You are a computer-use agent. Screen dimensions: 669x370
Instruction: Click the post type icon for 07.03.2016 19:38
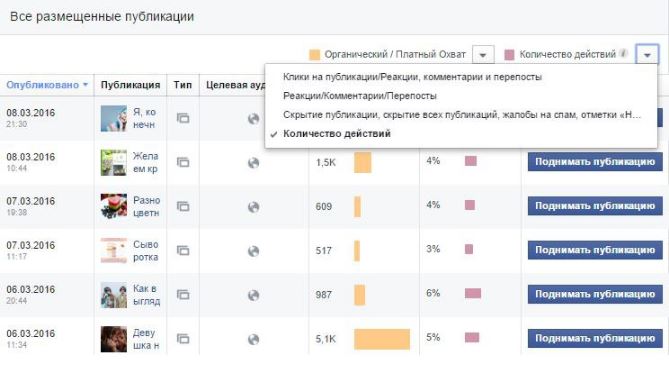tap(183, 207)
